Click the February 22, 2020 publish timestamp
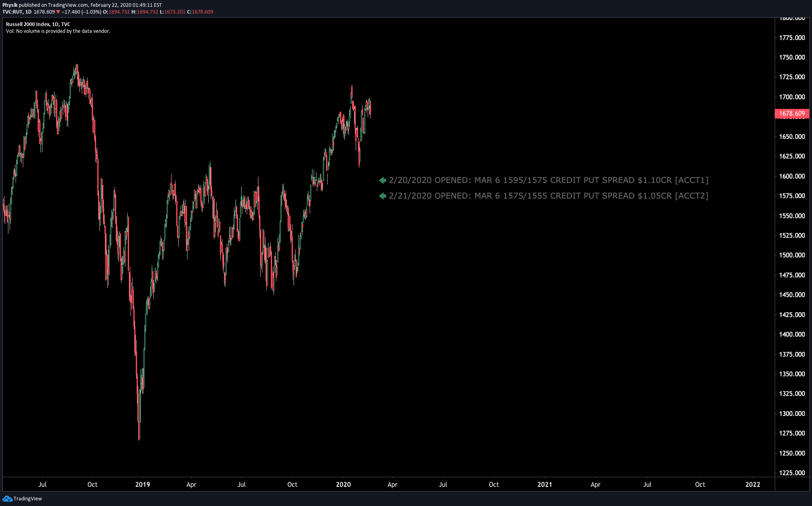812x506 pixels. 126,5
